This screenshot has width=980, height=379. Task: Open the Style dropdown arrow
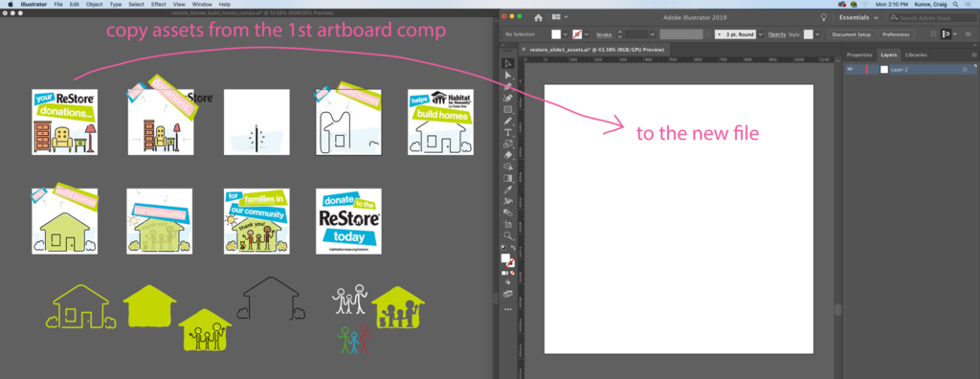pos(818,34)
